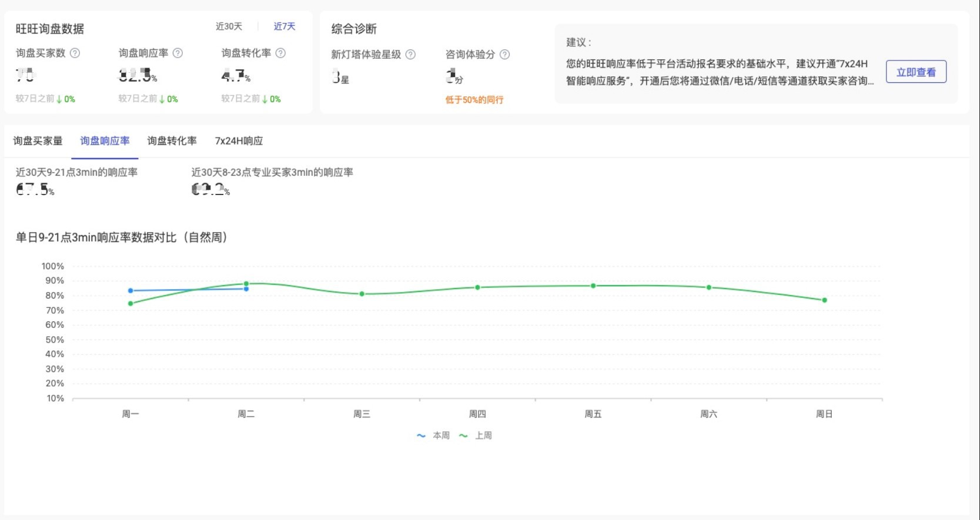Toggle 本周 series in chart legend
The image size is (980, 520).
pyautogui.click(x=433, y=435)
